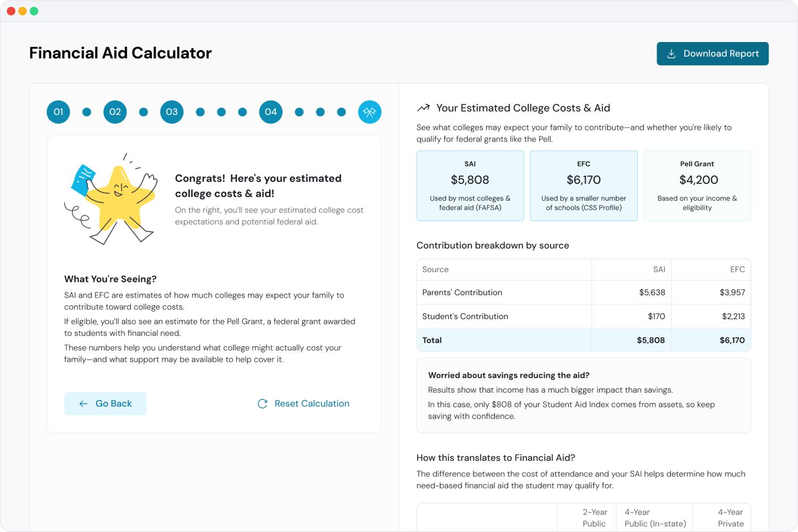Image resolution: width=798 pixels, height=532 pixels.
Task: Click the circular reset icon
Action: click(262, 404)
